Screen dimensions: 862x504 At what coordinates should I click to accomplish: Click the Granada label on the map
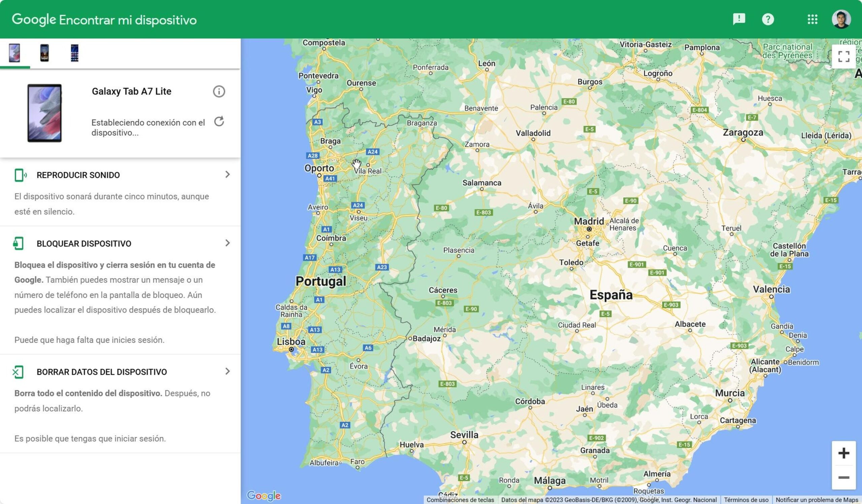[595, 451]
